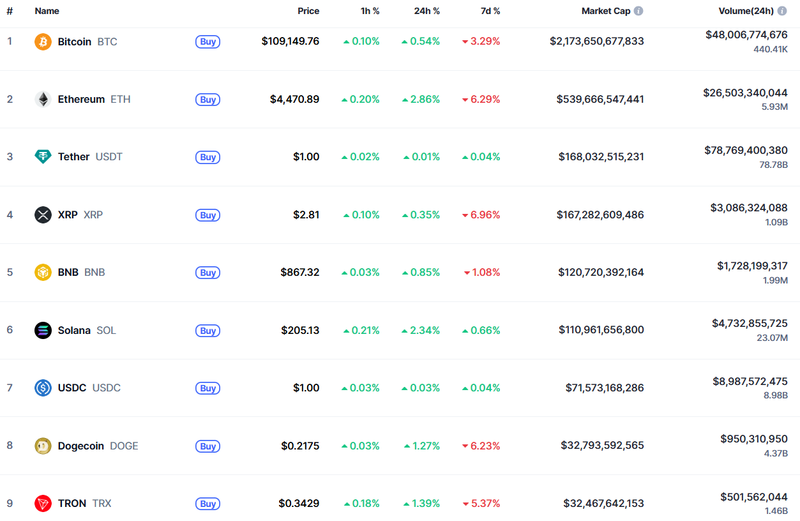Sort by the 24h % column header
Screen dimensions: 800x521
(x=427, y=11)
